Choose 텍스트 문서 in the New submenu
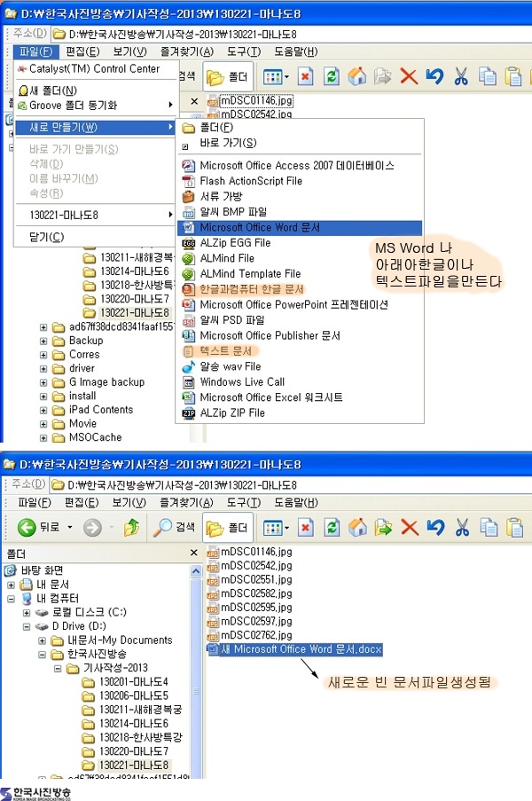The width and height of the screenshot is (532, 801). coord(300,351)
